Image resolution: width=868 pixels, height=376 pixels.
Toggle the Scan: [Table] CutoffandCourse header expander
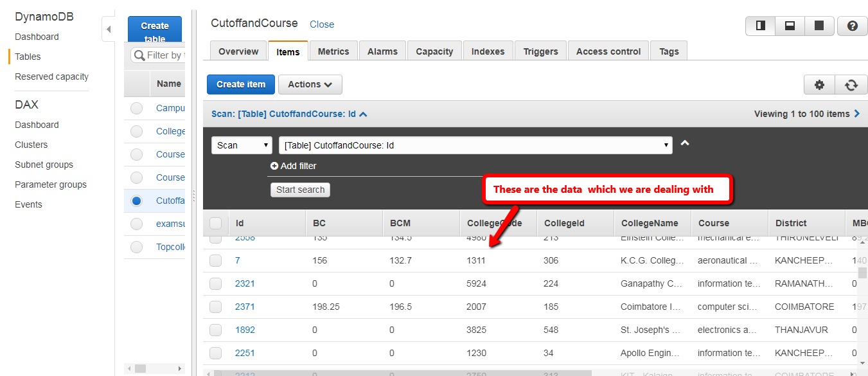pos(289,114)
